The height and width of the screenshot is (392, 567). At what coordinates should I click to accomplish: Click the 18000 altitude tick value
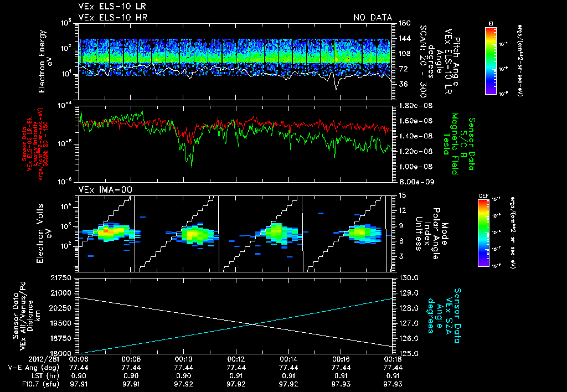click(x=60, y=353)
